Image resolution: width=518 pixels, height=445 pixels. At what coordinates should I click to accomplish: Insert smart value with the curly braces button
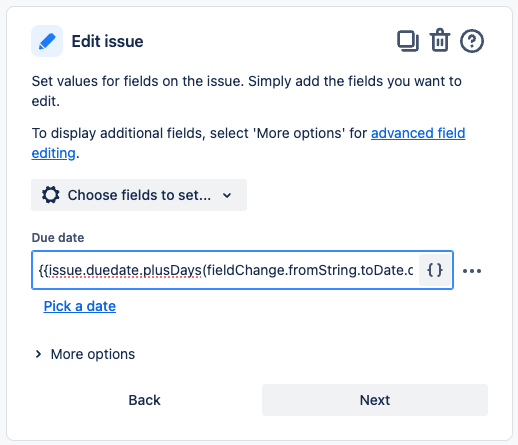pos(435,270)
